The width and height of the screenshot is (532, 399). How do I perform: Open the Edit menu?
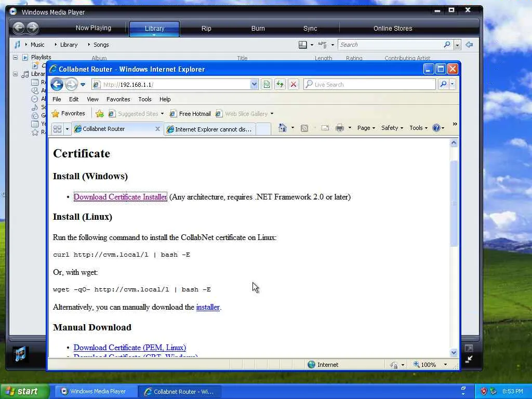[74, 99]
